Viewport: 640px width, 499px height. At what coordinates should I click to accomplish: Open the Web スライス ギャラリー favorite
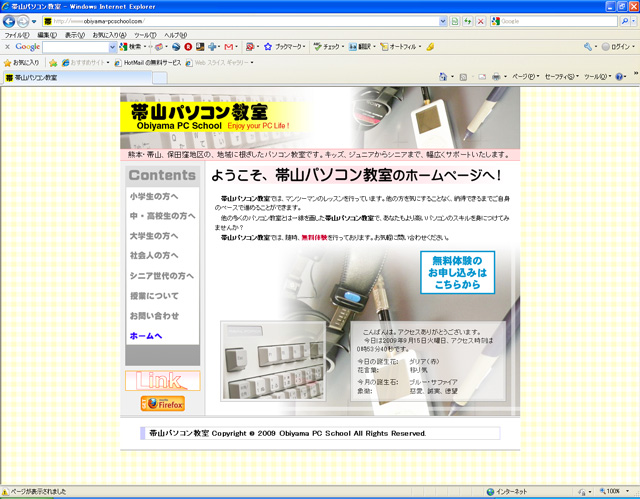tap(219, 63)
